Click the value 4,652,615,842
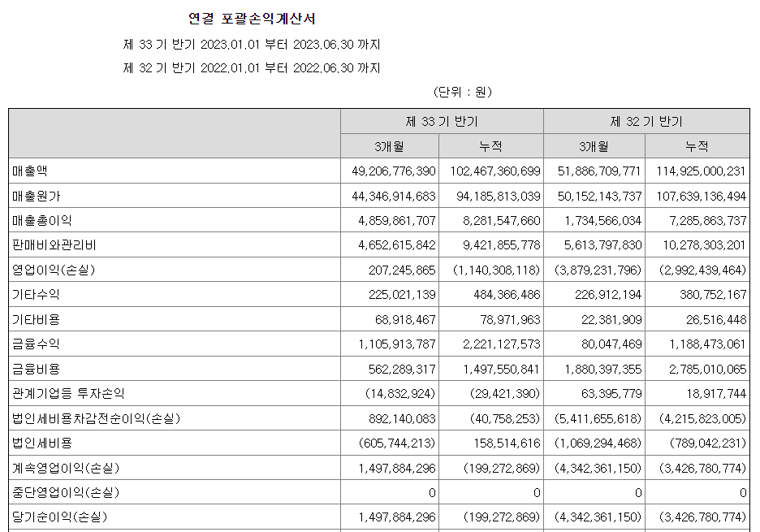 pyautogui.click(x=397, y=245)
